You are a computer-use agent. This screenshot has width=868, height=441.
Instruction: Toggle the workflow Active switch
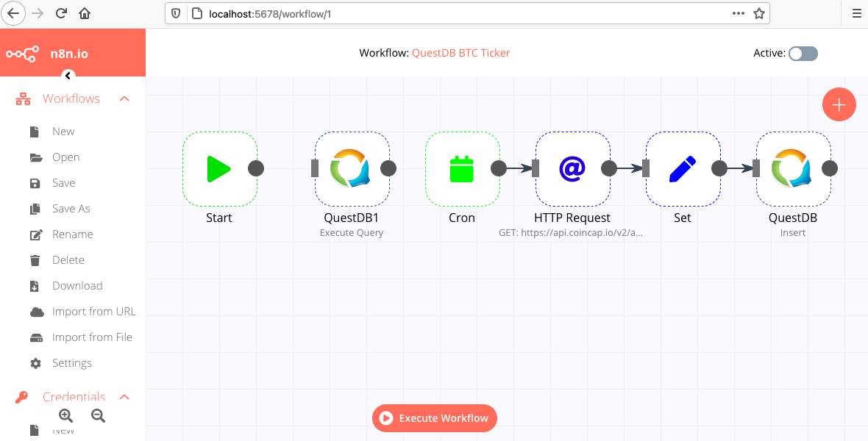(x=803, y=54)
